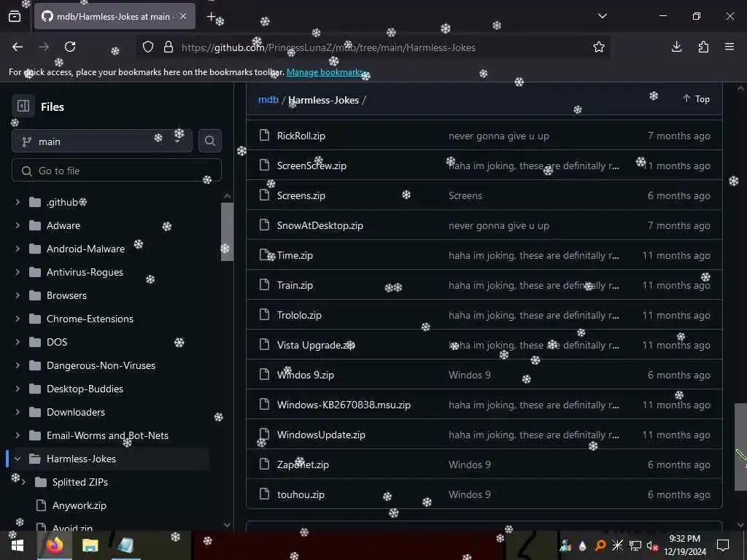Open ScreenScrew.zip file
747x560 pixels.
311,166
